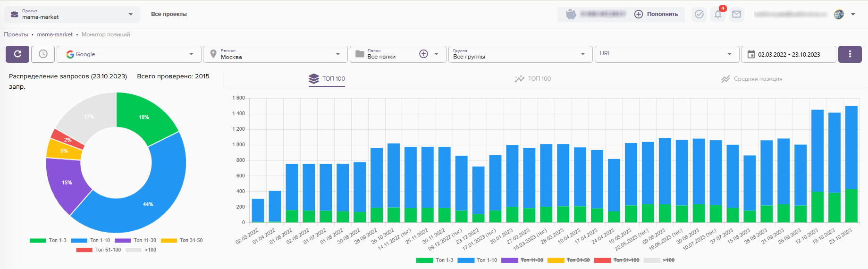868x269 pixels.
Task: Open the notifications bell icon
Action: (x=718, y=14)
